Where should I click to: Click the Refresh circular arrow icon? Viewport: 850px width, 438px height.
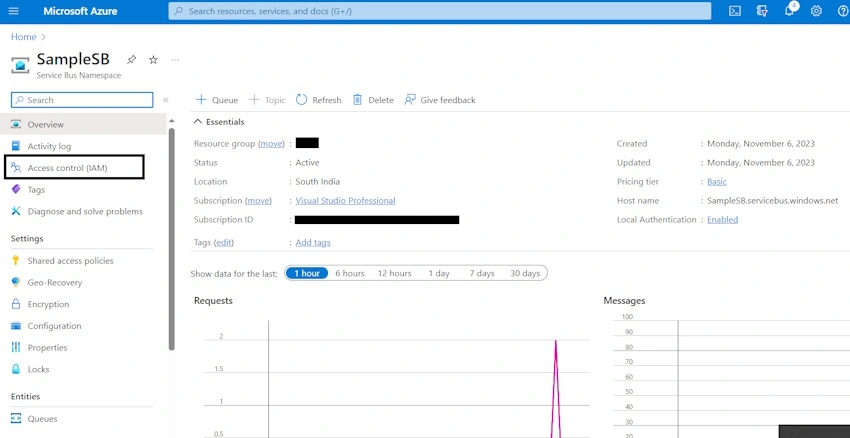point(301,100)
